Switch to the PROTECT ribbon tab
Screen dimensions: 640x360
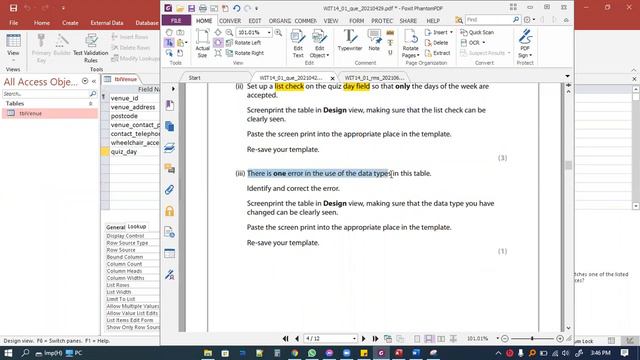tap(382, 20)
